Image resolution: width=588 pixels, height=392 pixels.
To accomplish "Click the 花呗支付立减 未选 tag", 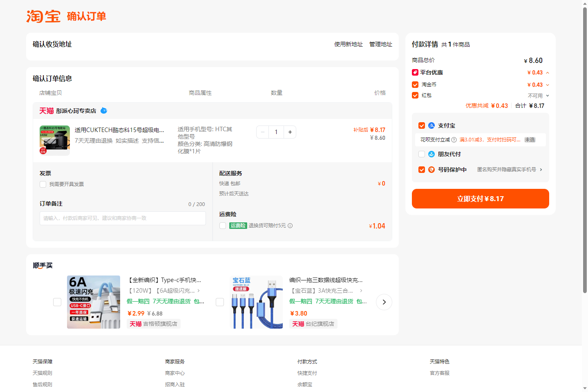I will point(530,140).
